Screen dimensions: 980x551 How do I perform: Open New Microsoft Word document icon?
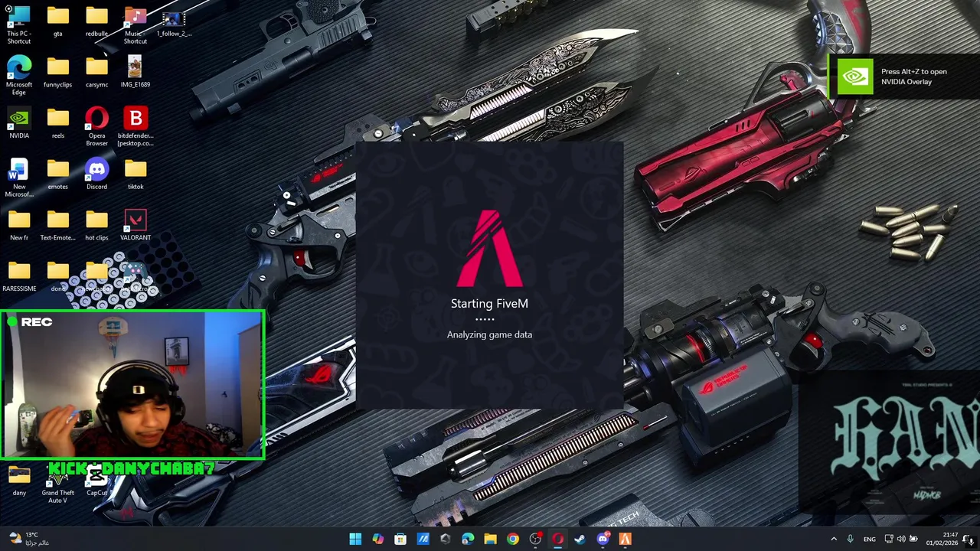pyautogui.click(x=19, y=178)
